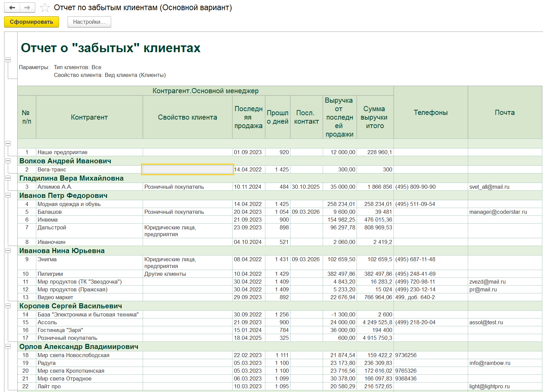Select the Модная одежда и обувь cell
Image resolution: width=543 pixels, height=392 pixels.
point(89,204)
